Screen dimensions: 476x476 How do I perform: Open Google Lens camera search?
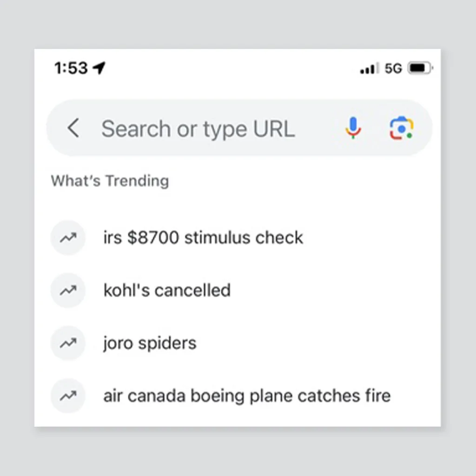tap(401, 128)
